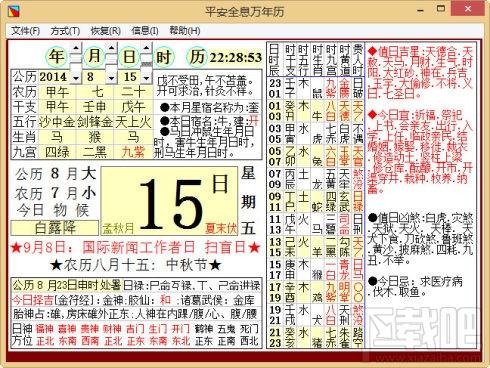Click the 干支 month cell 壬申

[95, 107]
